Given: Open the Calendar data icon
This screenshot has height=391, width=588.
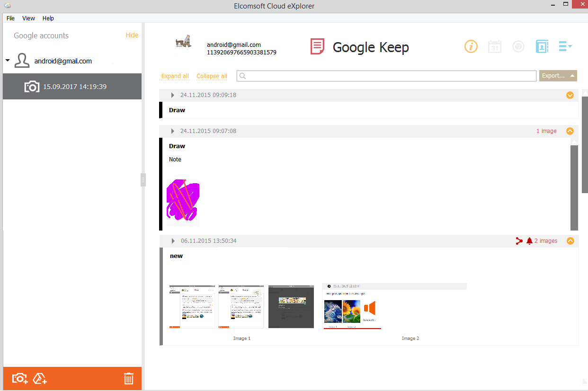Looking at the screenshot, I should (x=495, y=46).
